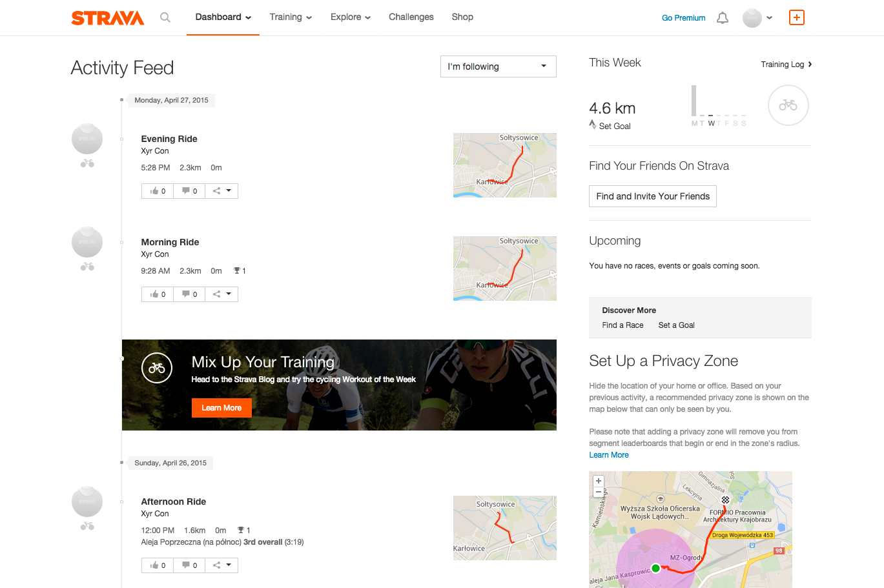
Task: Open the Training Log link
Action: click(786, 65)
